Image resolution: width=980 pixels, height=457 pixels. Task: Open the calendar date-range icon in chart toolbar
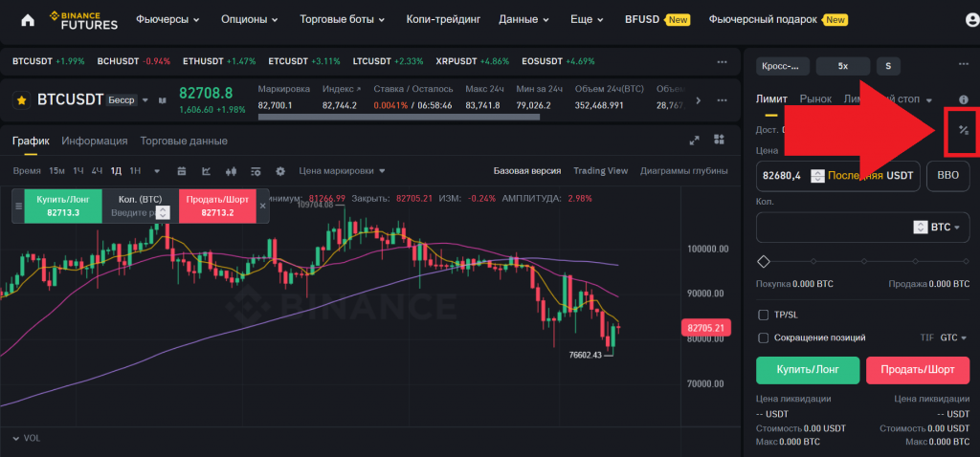(x=182, y=171)
